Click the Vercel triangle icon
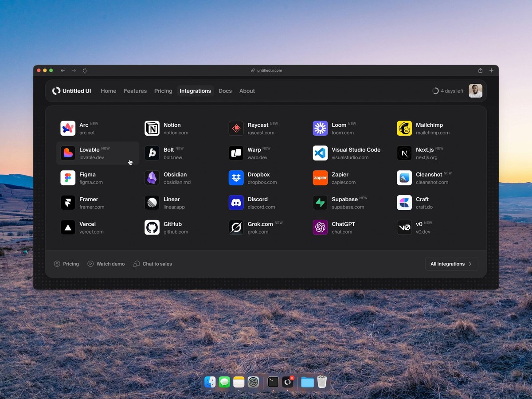Viewport: 532px width, 399px height. [x=68, y=228]
